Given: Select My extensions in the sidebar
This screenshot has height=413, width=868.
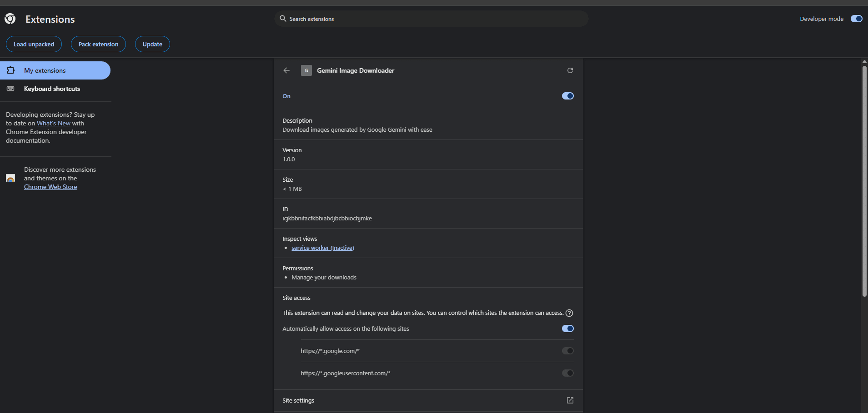Looking at the screenshot, I should (x=55, y=70).
